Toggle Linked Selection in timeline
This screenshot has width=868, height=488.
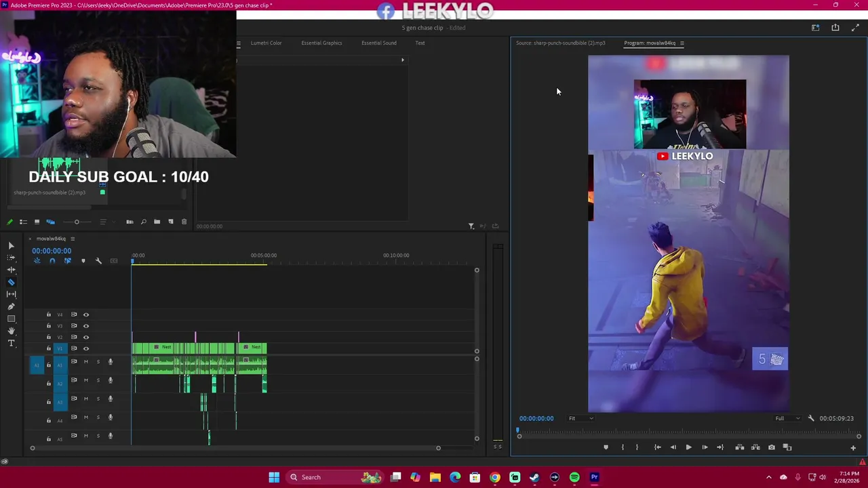[x=67, y=261]
